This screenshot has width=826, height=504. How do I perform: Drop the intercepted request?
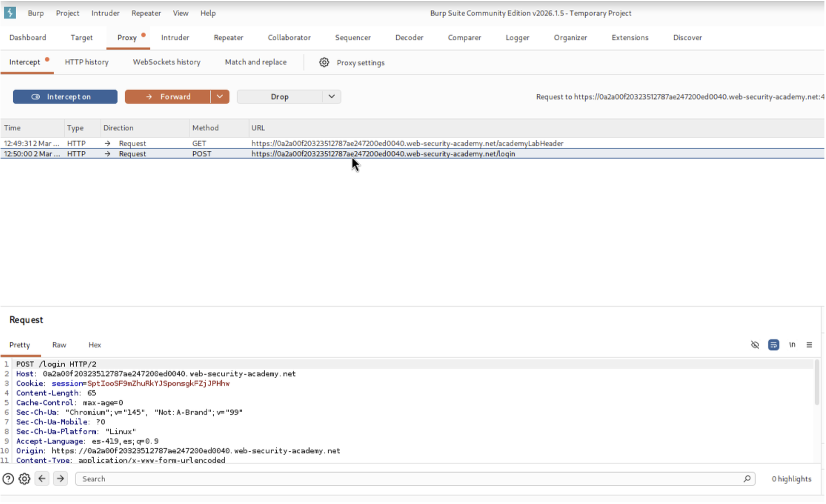[x=279, y=97]
